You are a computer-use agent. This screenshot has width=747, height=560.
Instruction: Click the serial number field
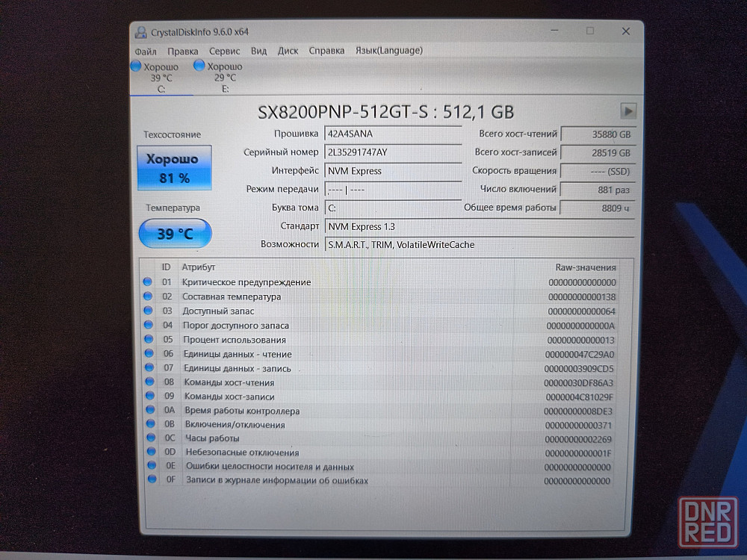click(x=392, y=152)
